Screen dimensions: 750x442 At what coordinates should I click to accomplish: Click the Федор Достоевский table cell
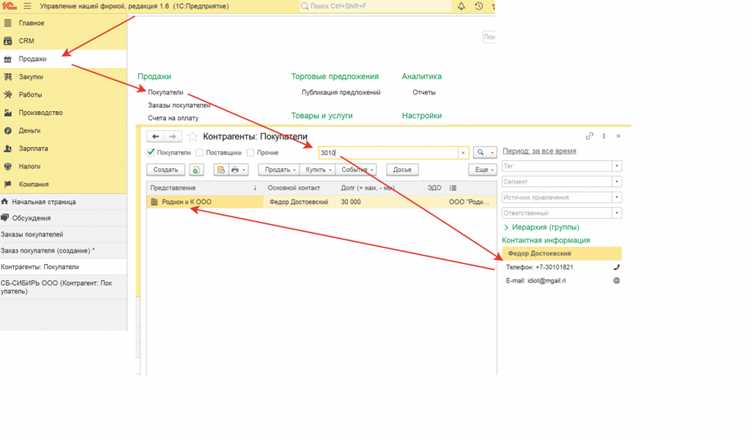tap(299, 202)
